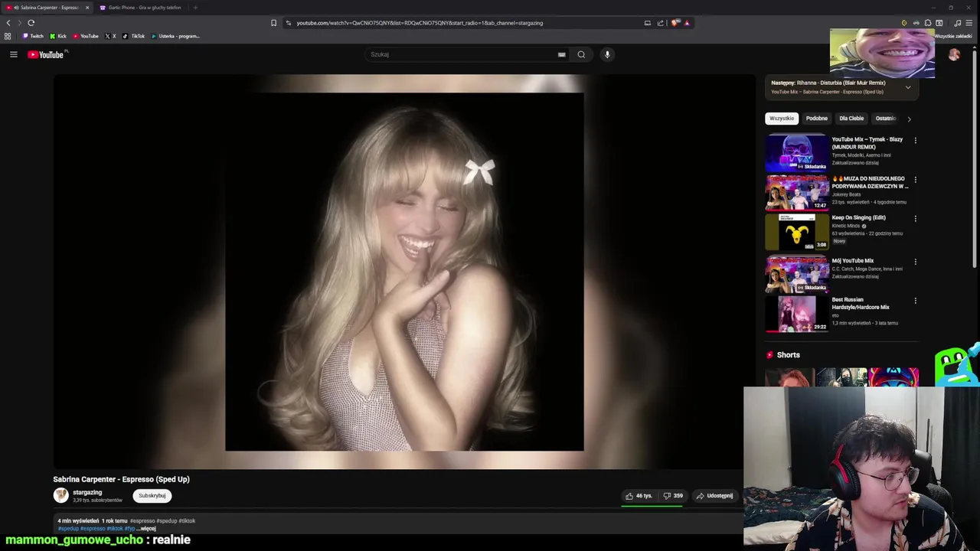
Task: Open Keep On Singing (Edit) thumbnail
Action: [797, 231]
